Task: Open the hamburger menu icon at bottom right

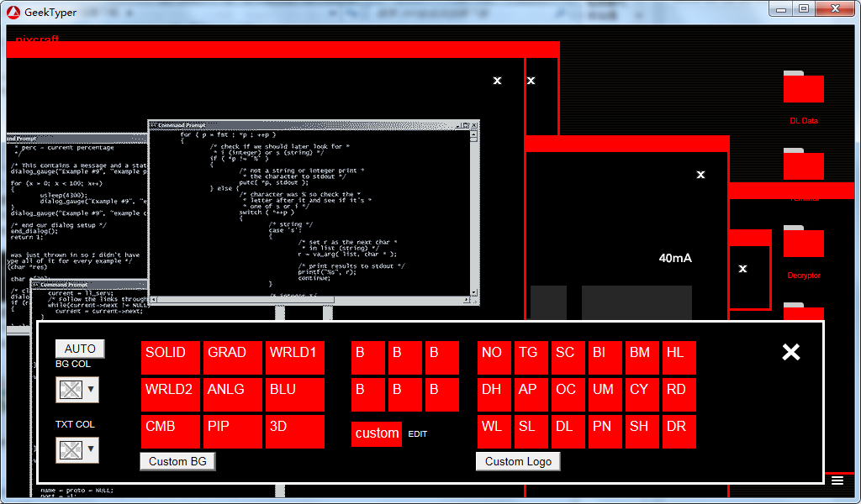Action: [837, 480]
